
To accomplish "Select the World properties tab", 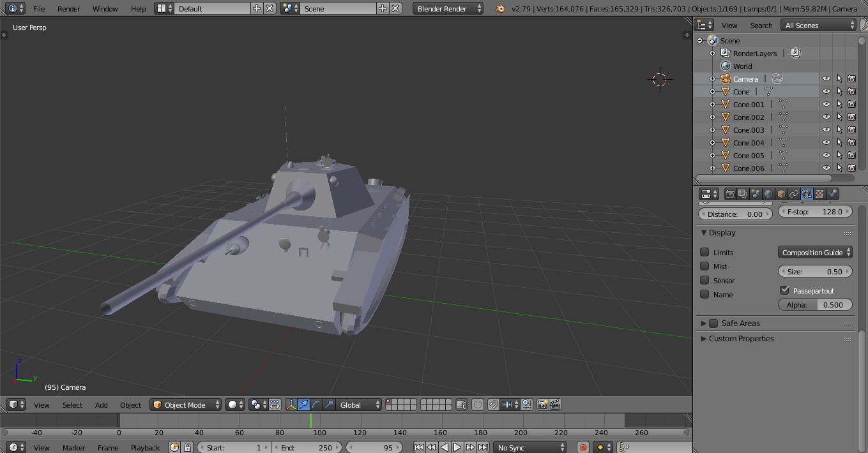I will pos(769,195).
